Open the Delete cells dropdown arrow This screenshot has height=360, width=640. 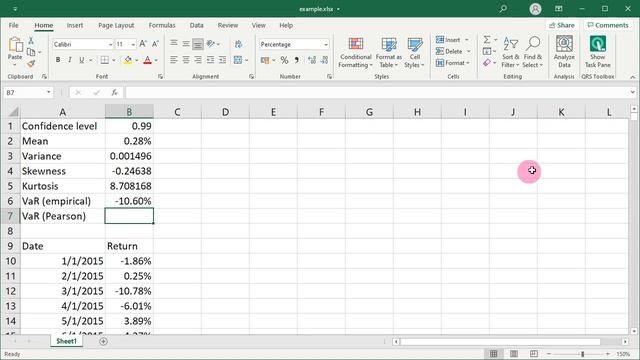469,51
